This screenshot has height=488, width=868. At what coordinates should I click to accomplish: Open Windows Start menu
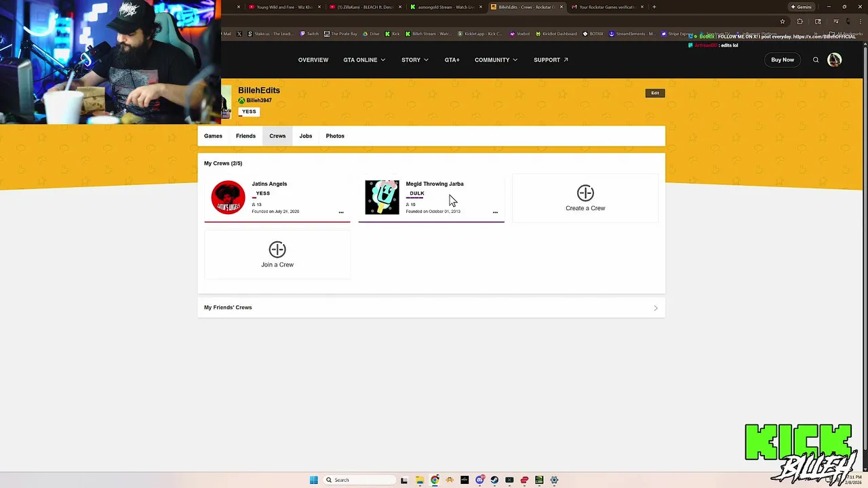[313, 480]
